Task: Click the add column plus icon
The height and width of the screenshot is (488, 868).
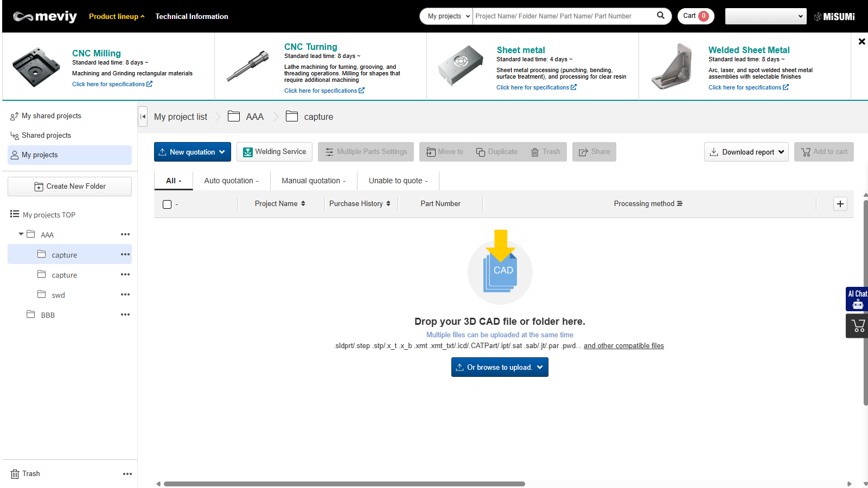Action: (840, 204)
